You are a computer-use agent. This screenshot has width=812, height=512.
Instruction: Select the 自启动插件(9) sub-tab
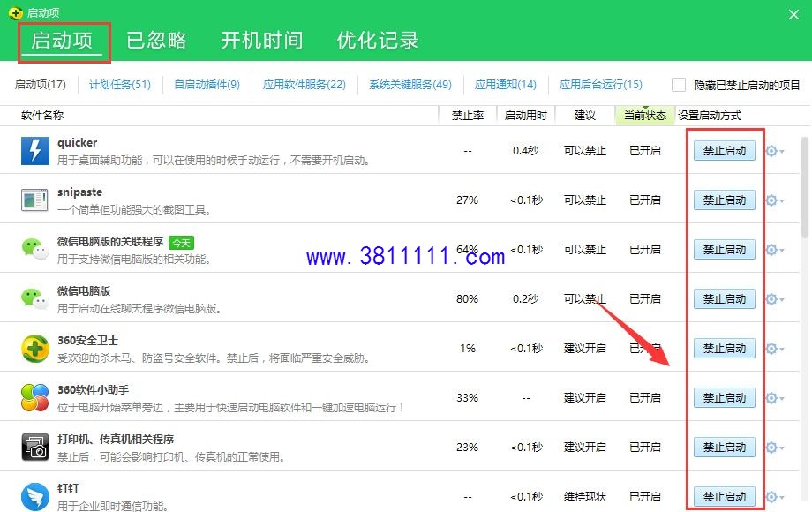coord(207,85)
